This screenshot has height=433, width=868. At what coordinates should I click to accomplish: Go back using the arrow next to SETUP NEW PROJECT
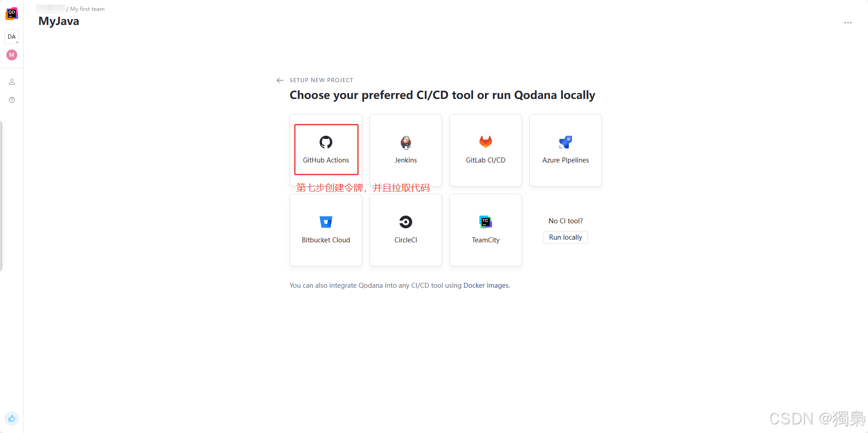(280, 80)
